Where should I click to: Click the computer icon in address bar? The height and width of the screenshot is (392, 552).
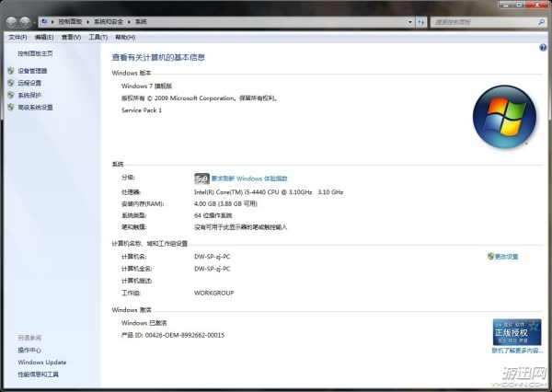[44, 22]
